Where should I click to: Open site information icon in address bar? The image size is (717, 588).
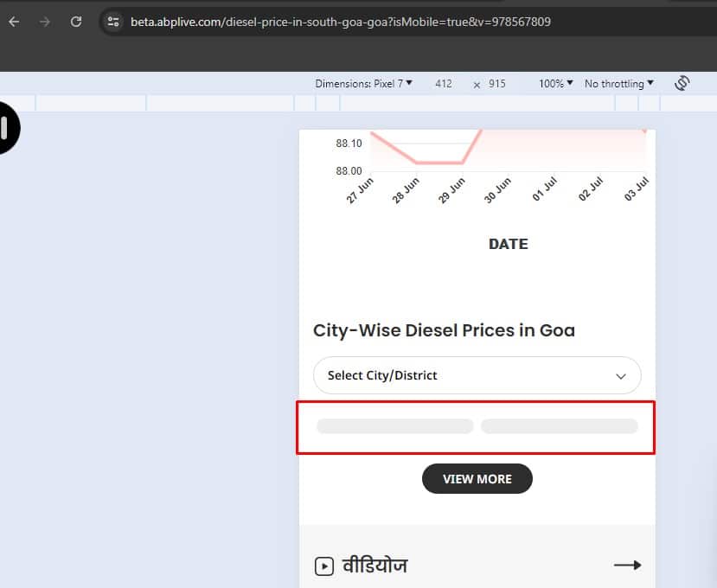[113, 22]
